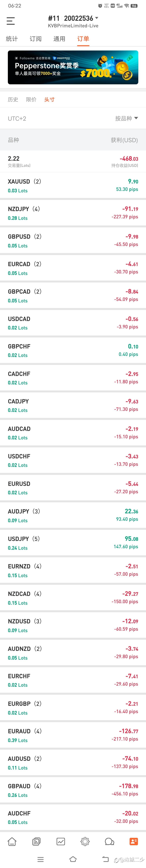Expand the USDJPY (5) positions row
Image resolution: width=146 pixels, height=868 pixels.
73,543
